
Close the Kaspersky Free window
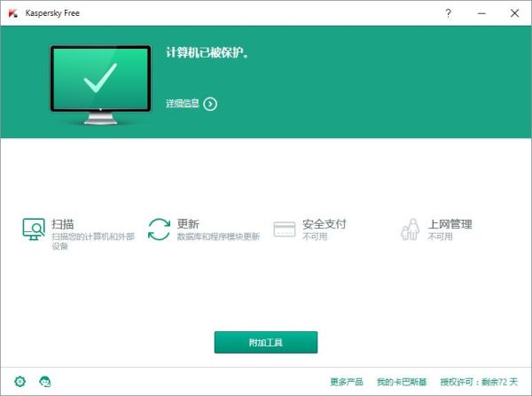point(514,13)
